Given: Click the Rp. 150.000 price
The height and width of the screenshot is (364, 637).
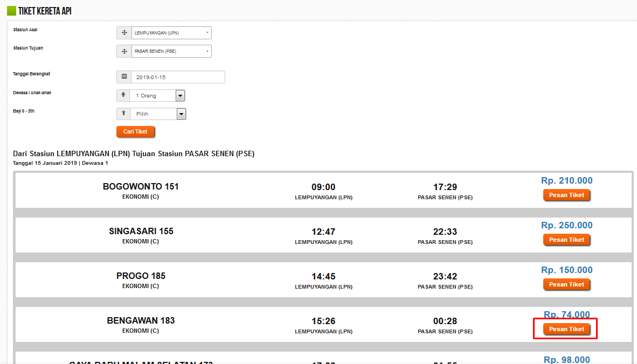Looking at the screenshot, I should coord(567,270).
